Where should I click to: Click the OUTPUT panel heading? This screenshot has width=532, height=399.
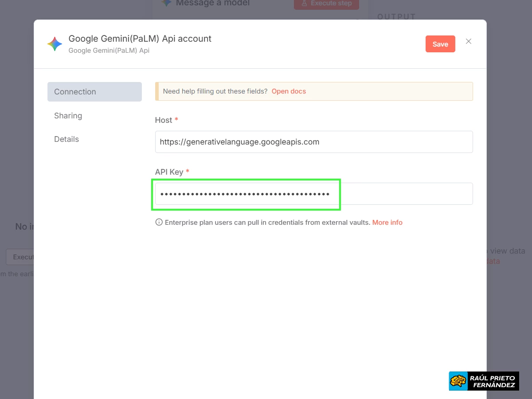(x=396, y=16)
